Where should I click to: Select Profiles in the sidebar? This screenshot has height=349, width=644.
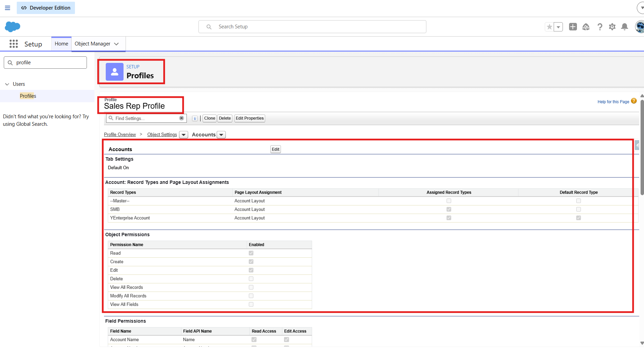tap(28, 96)
